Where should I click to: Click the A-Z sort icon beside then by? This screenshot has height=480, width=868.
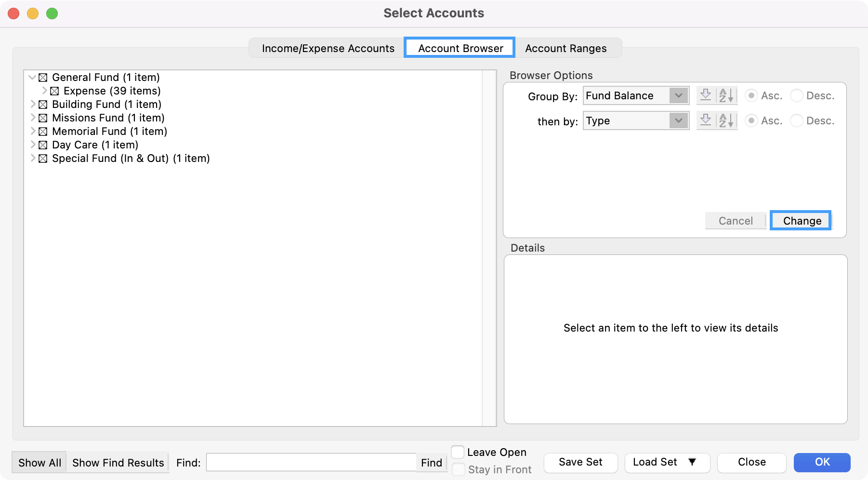click(x=726, y=120)
